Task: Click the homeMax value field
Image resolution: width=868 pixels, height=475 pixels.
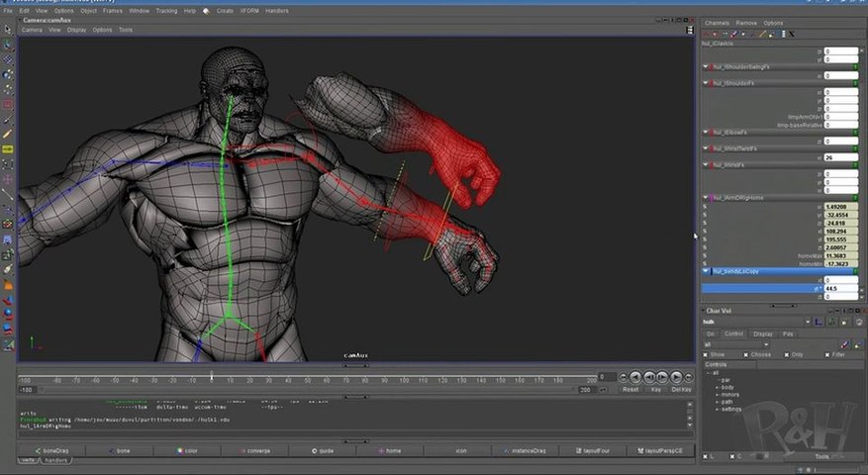Action: 840,255
